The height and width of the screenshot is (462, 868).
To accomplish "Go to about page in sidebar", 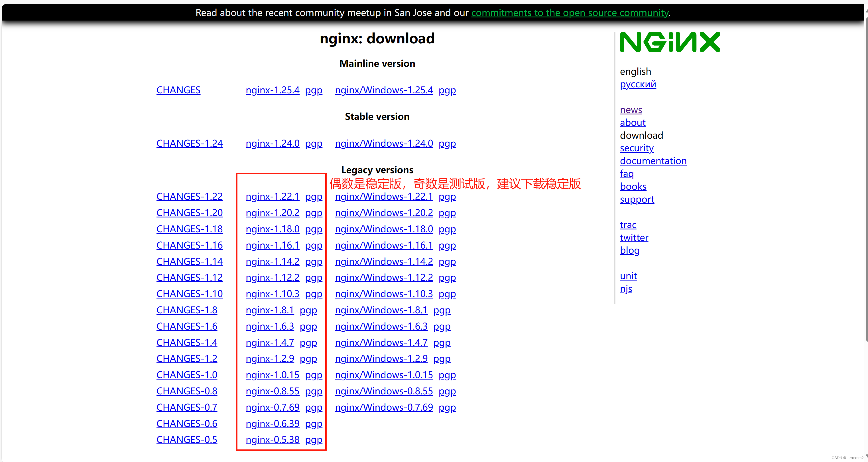I will pos(633,123).
